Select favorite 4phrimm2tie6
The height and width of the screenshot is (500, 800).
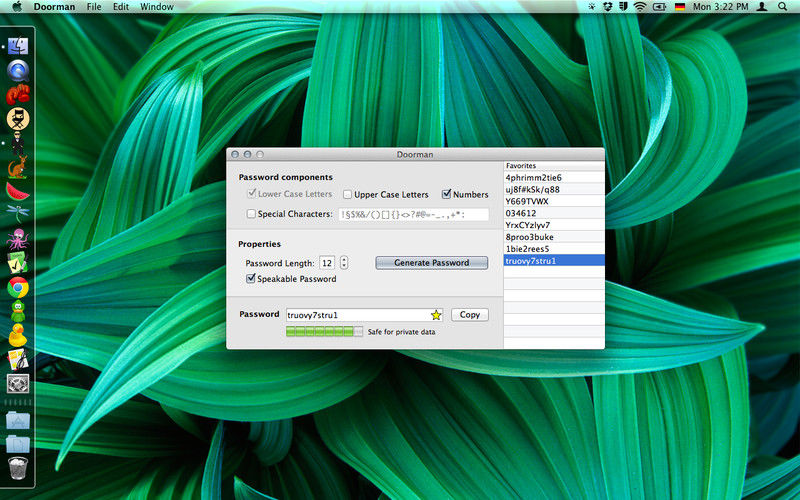click(x=554, y=178)
